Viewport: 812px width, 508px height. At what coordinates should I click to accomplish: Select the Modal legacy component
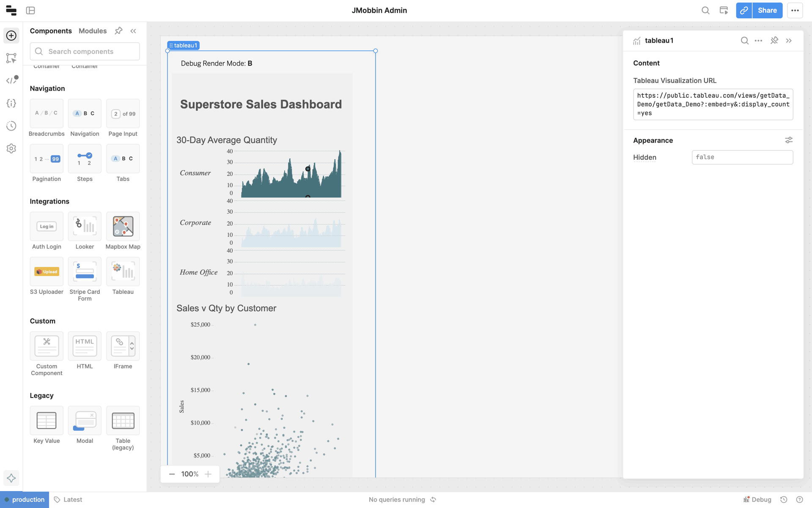pos(85,425)
